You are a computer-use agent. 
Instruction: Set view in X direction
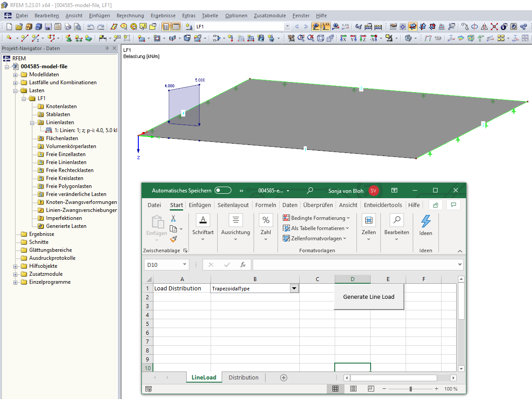point(343,38)
